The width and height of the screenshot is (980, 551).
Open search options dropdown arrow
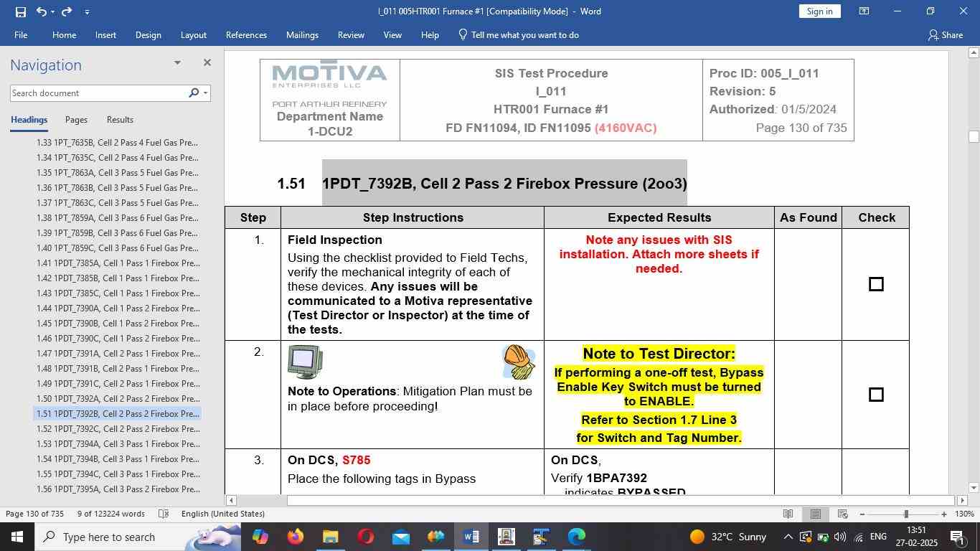point(206,93)
